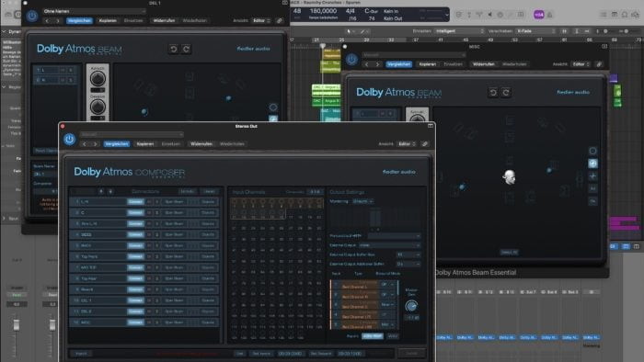Screen dimensions: 644x362
Task: Bypass the Stereo Out plugin with its power button
Action: click(69, 140)
